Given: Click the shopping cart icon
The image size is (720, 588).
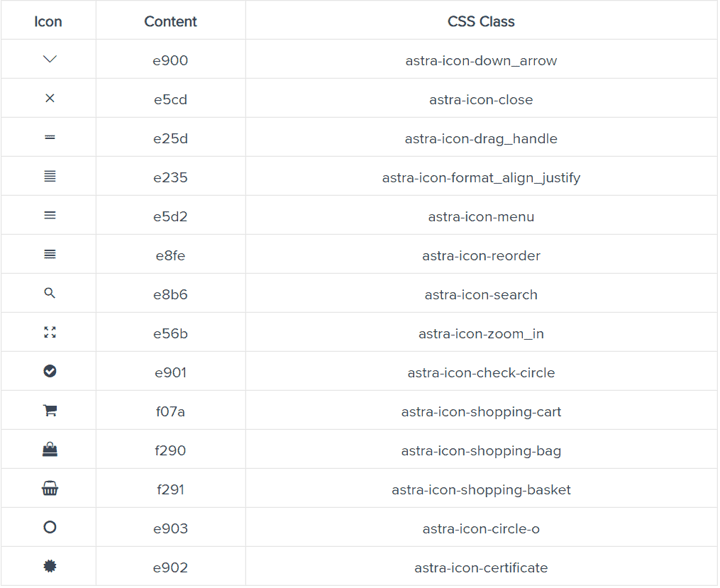Looking at the screenshot, I should click(50, 411).
